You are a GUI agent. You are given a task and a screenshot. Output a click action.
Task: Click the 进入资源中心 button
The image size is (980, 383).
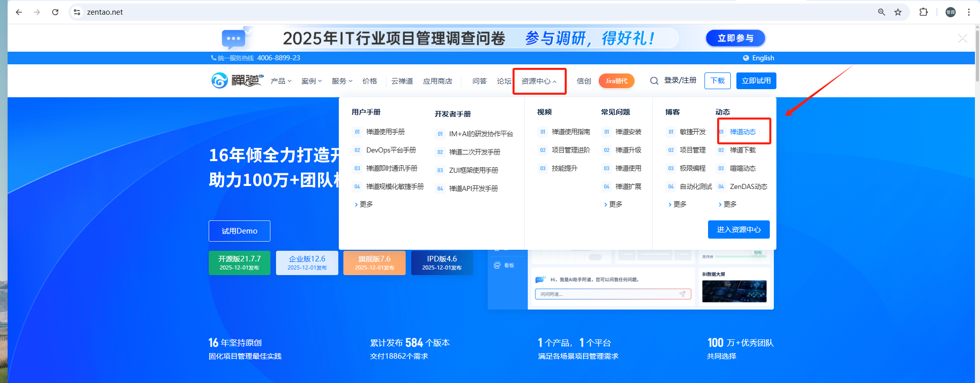point(739,229)
